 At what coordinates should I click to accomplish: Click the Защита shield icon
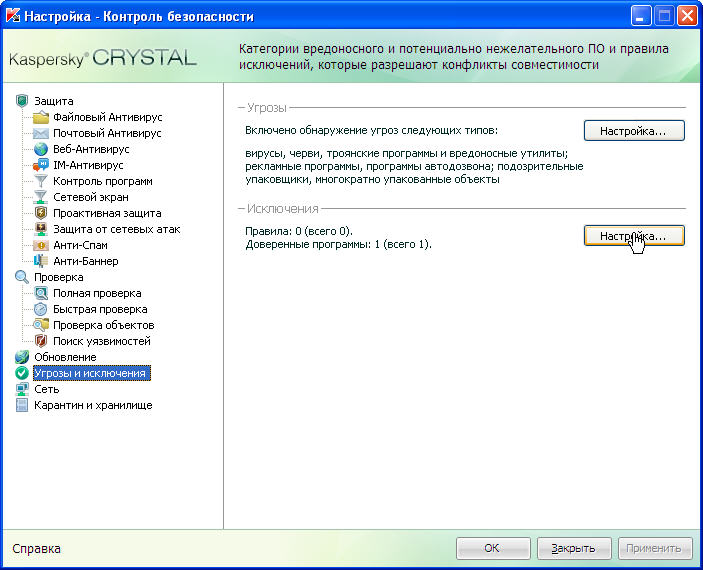(x=22, y=101)
